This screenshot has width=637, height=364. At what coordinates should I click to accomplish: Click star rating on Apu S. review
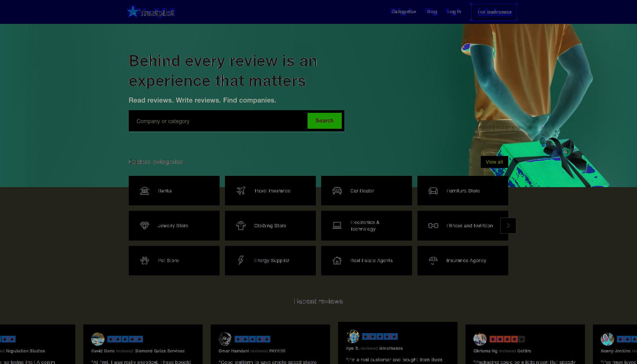(380, 336)
